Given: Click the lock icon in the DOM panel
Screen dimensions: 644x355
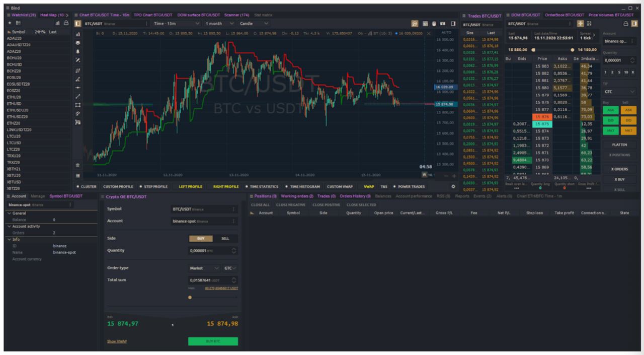Looking at the screenshot, I should 625,24.
